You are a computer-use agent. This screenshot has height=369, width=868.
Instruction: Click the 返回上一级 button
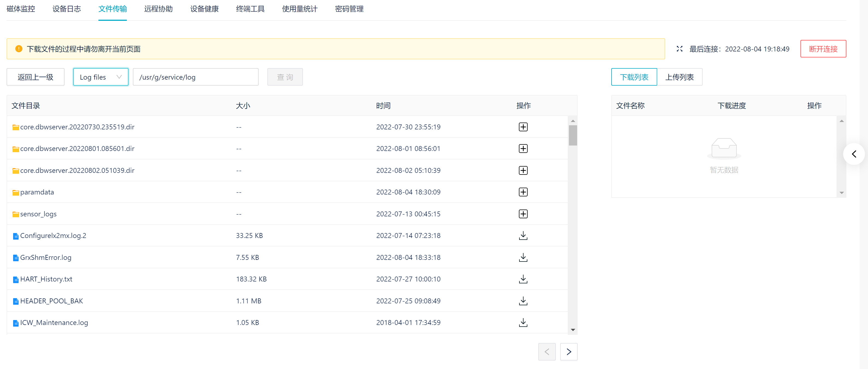35,77
